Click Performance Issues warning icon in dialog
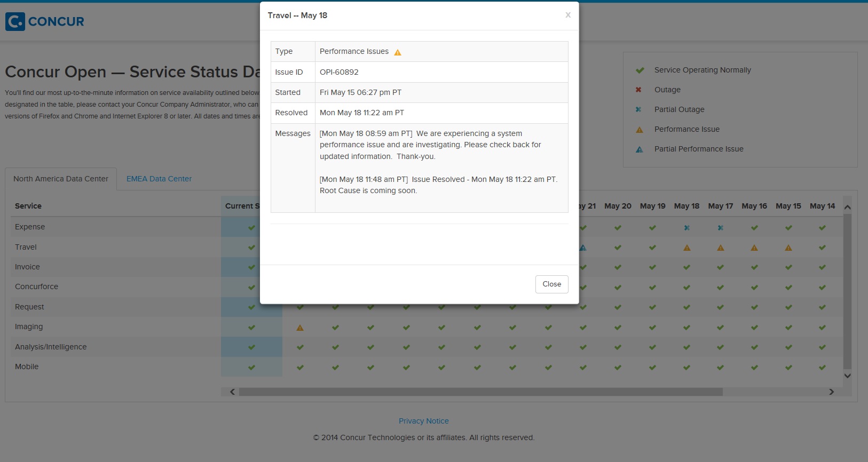Screen dimensions: 868x462 pyautogui.click(x=398, y=52)
